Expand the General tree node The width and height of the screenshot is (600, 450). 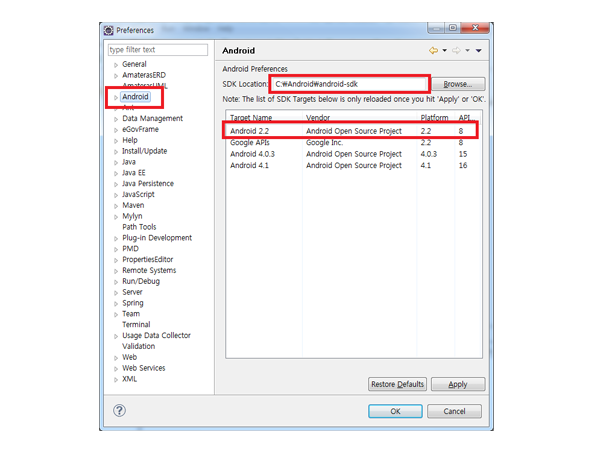(x=116, y=65)
